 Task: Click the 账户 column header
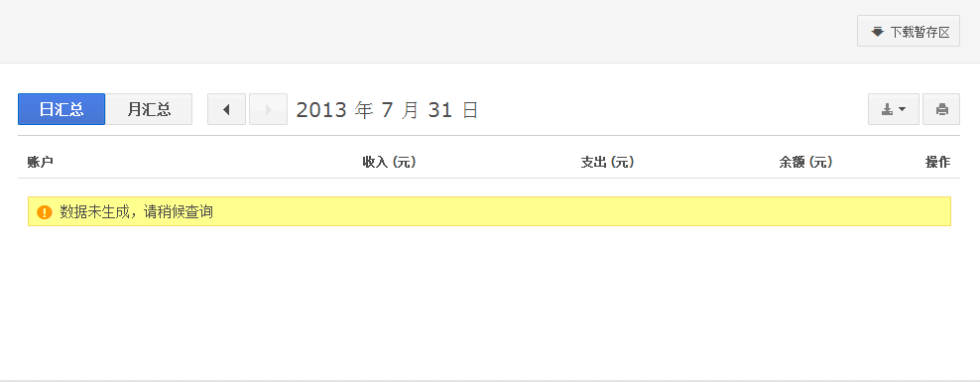40,163
